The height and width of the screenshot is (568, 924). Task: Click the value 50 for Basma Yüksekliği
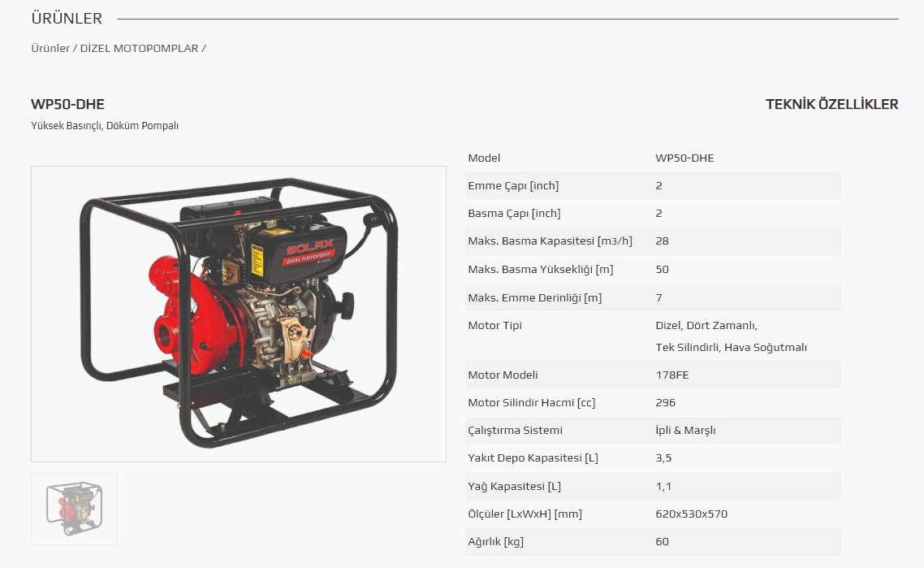coord(663,270)
